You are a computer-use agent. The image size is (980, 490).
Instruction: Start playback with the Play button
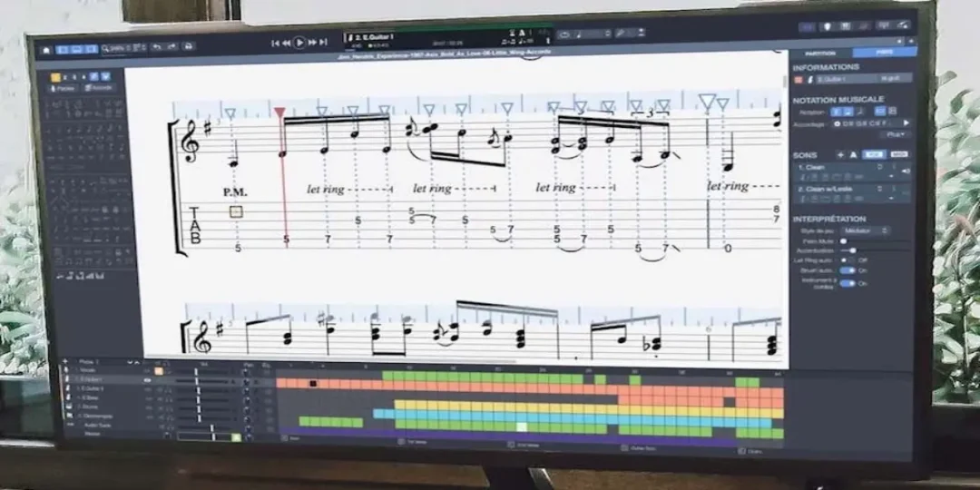pos(299,43)
